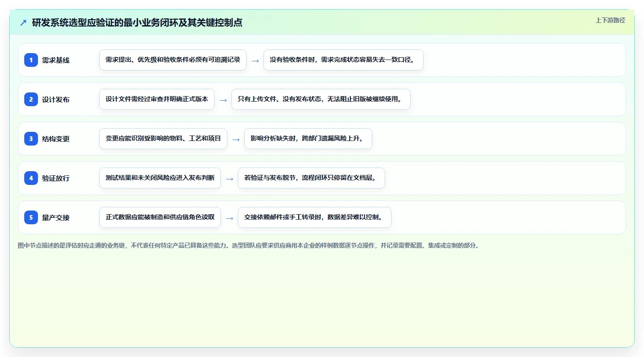Click the 设计发布 step label
Viewport: 644px width, 357px height.
[56, 99]
